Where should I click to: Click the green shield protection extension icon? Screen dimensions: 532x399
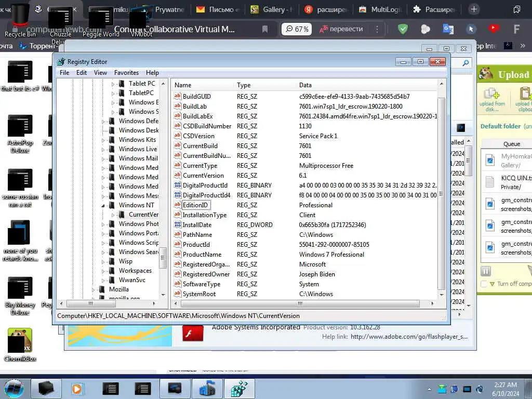point(403,29)
